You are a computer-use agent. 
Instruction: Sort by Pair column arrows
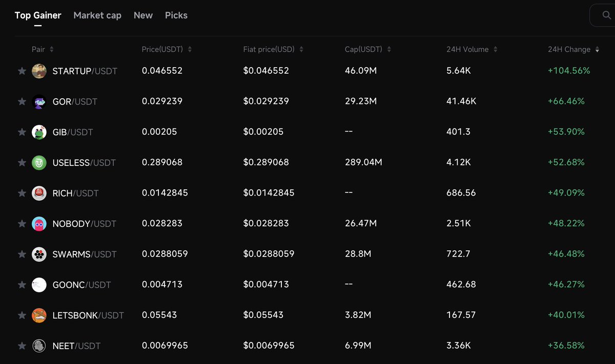[52, 50]
